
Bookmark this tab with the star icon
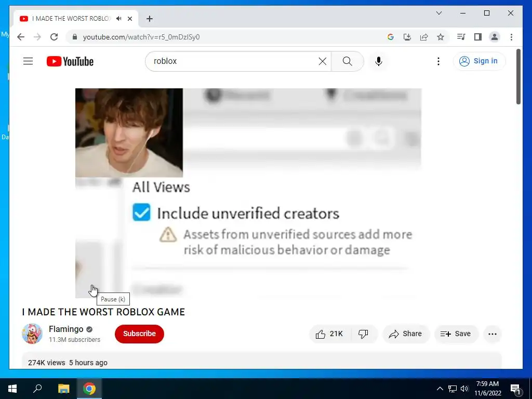(x=441, y=37)
